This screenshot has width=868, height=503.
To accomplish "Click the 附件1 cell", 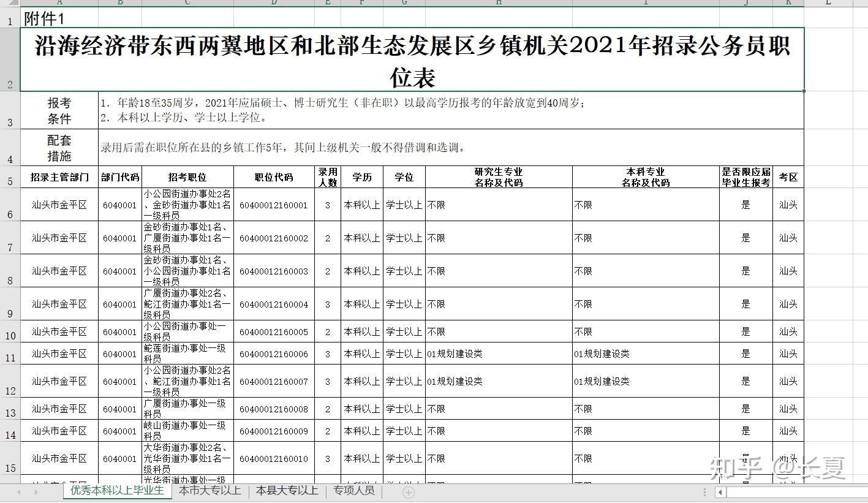I will [x=59, y=18].
